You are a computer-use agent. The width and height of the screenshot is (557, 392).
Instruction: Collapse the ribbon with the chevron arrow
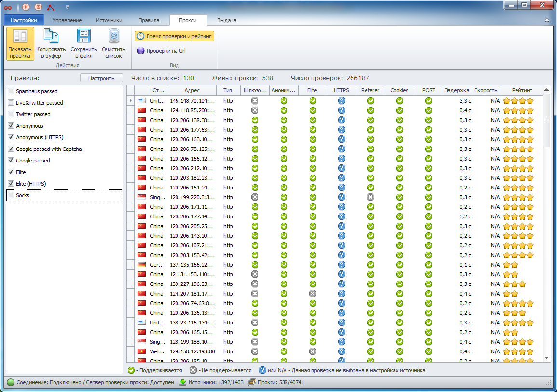pyautogui.click(x=547, y=21)
